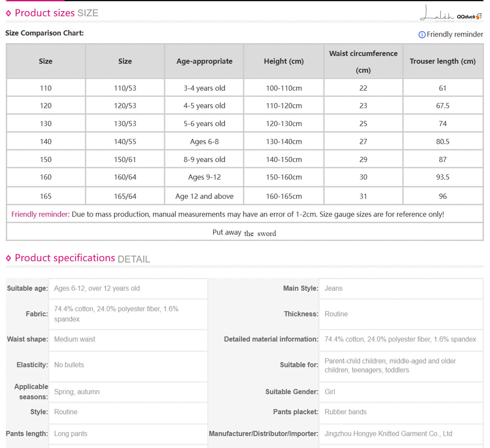The height and width of the screenshot is (448, 490).
Task: Click the "Height (cm)" column header
Action: click(x=284, y=61)
